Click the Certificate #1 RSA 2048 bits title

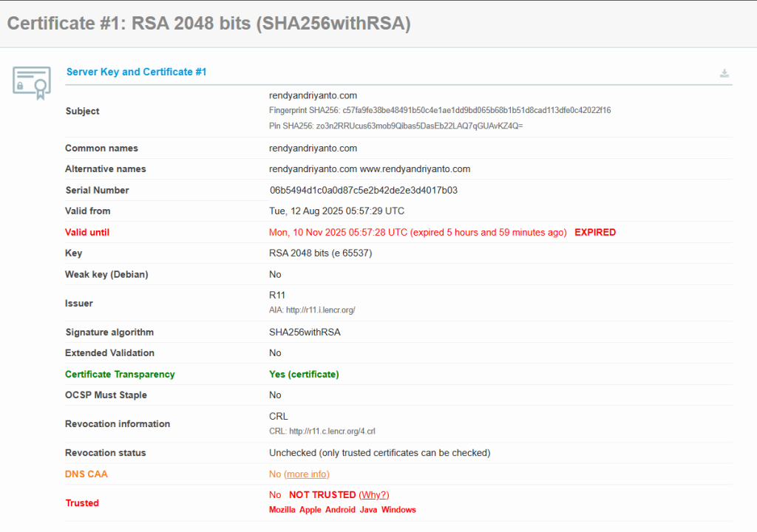[208, 23]
